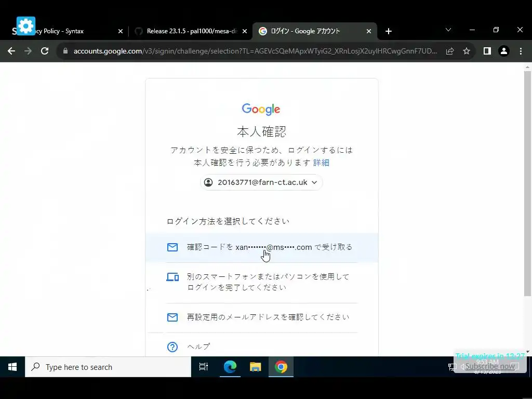Viewport: 532px width, 399px height.
Task: Open the Chrome profile menu
Action: pyautogui.click(x=504, y=51)
